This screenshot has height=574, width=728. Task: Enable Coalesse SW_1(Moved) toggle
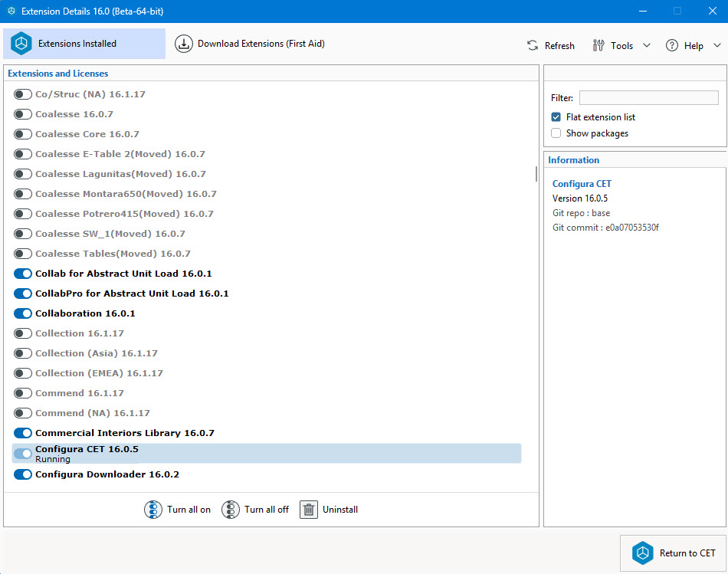(23, 234)
